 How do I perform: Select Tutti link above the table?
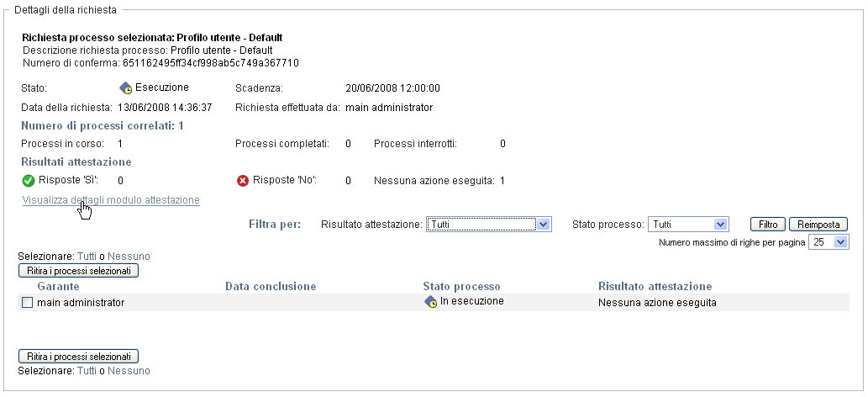pos(87,256)
